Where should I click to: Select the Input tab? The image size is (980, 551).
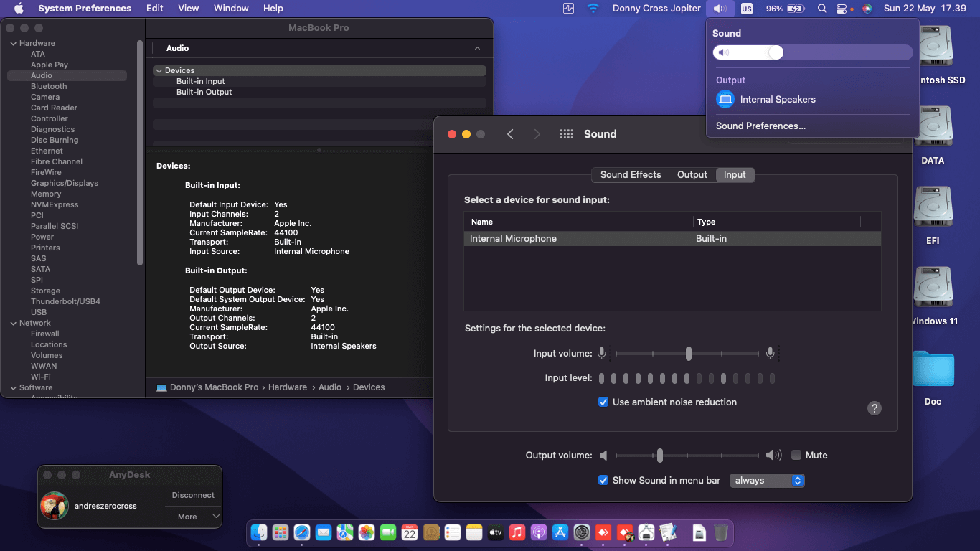click(735, 174)
